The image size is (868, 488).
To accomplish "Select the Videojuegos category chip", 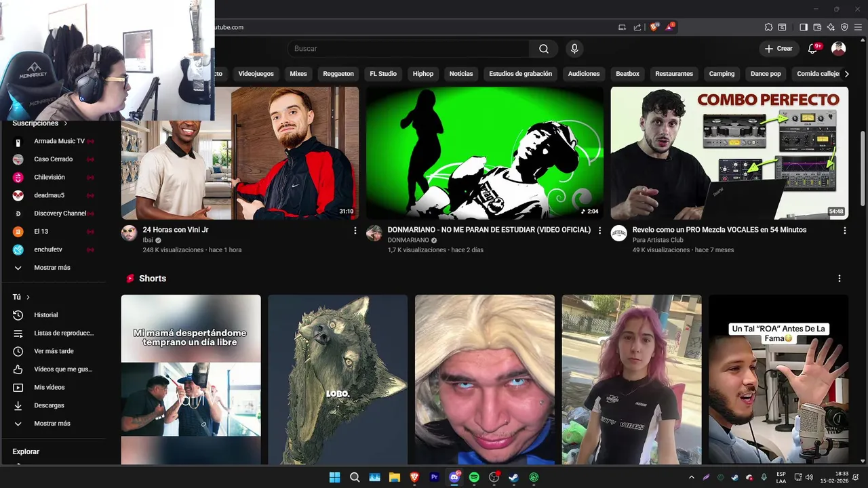I will [x=256, y=74].
